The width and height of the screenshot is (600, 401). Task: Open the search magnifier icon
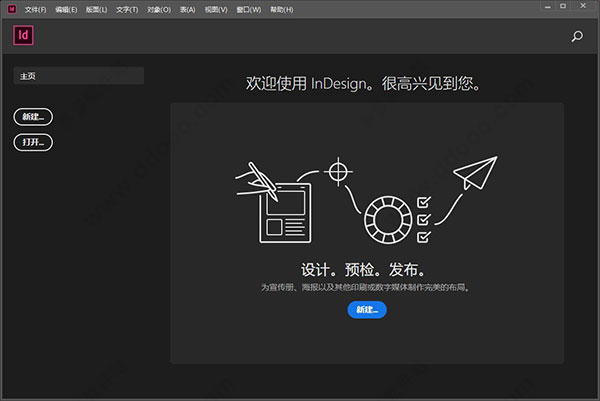pyautogui.click(x=577, y=36)
